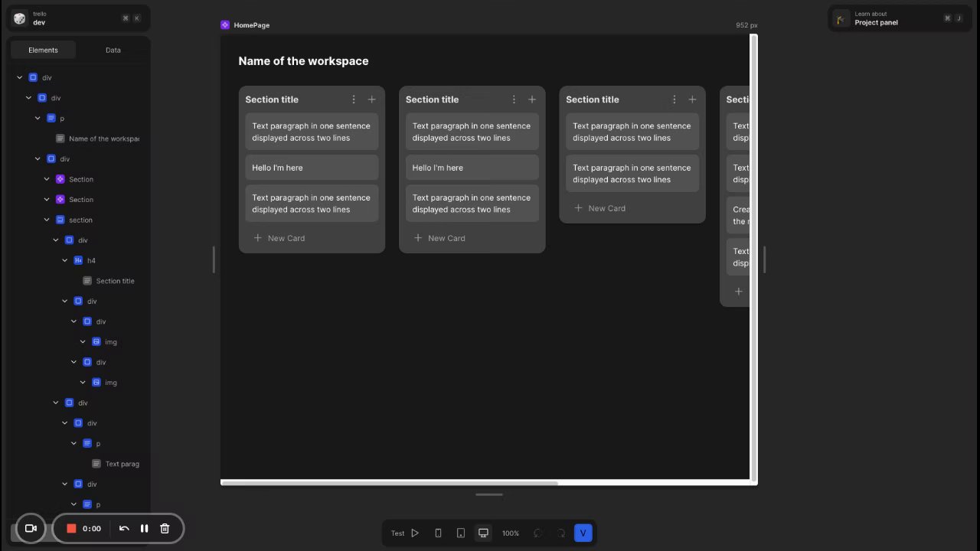This screenshot has width=980, height=551.
Task: Click the undo arrow in the bottom toolbar
Action: [537, 533]
